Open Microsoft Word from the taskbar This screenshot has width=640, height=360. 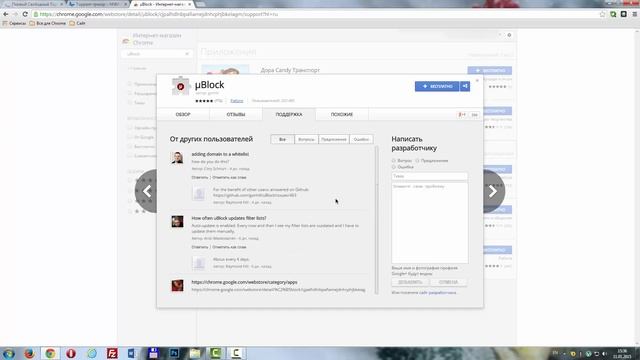[132, 353]
